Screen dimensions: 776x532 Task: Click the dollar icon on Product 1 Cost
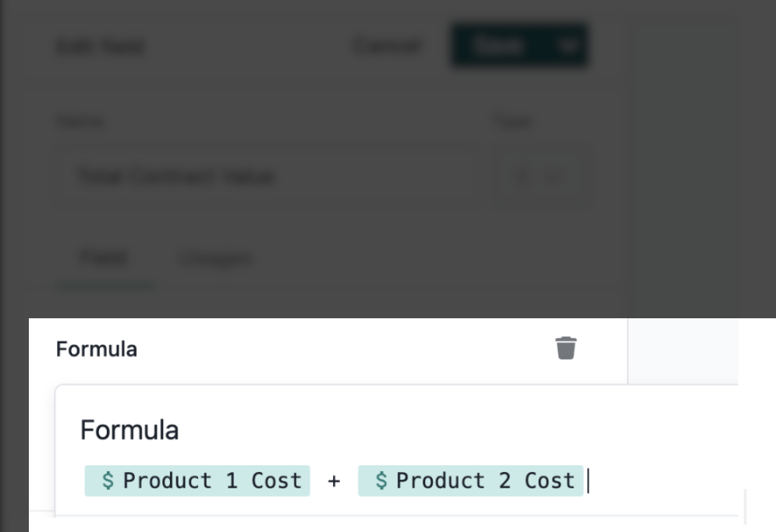pyautogui.click(x=108, y=481)
